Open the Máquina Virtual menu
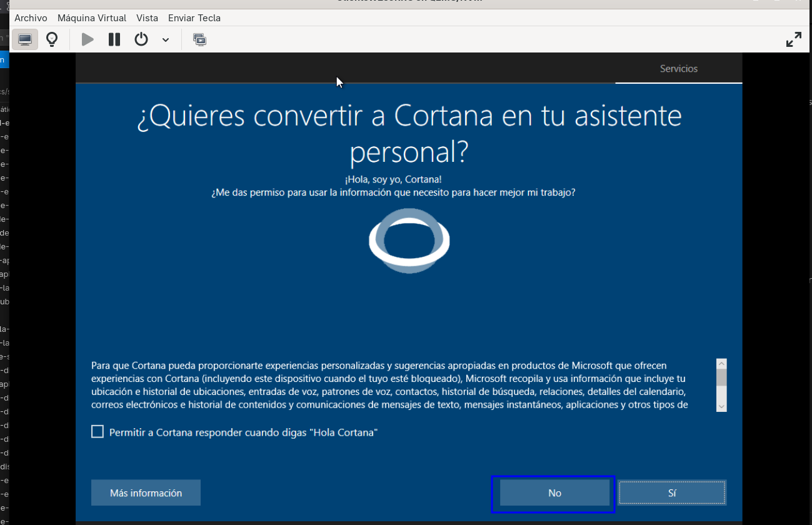The image size is (812, 525). click(92, 18)
